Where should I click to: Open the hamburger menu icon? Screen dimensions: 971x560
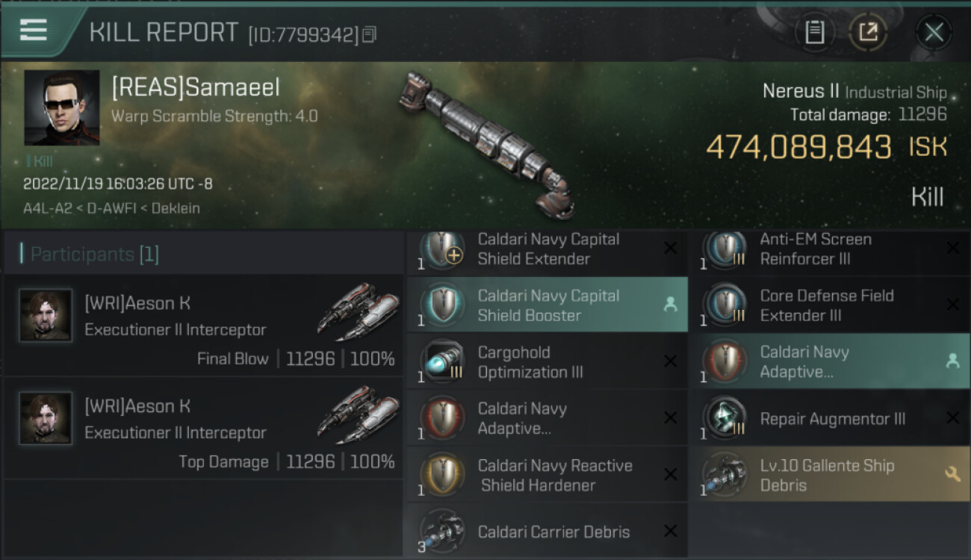click(x=33, y=30)
